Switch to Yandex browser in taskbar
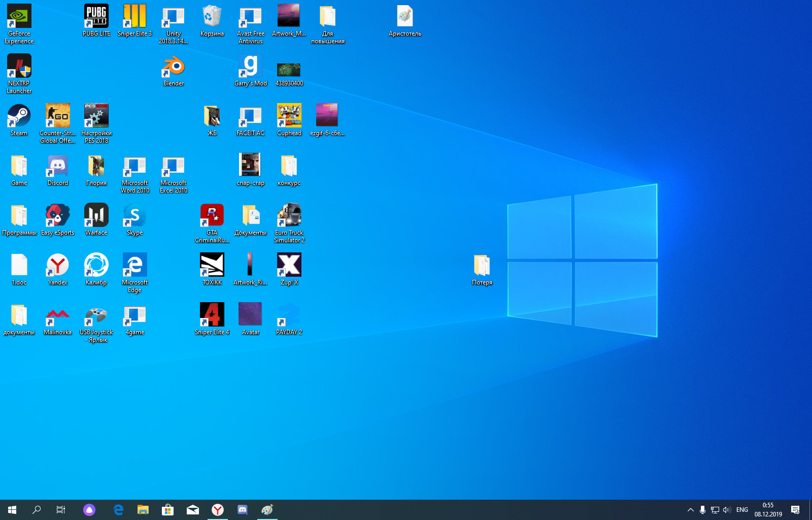Screen dimensions: 812x520 (218, 509)
